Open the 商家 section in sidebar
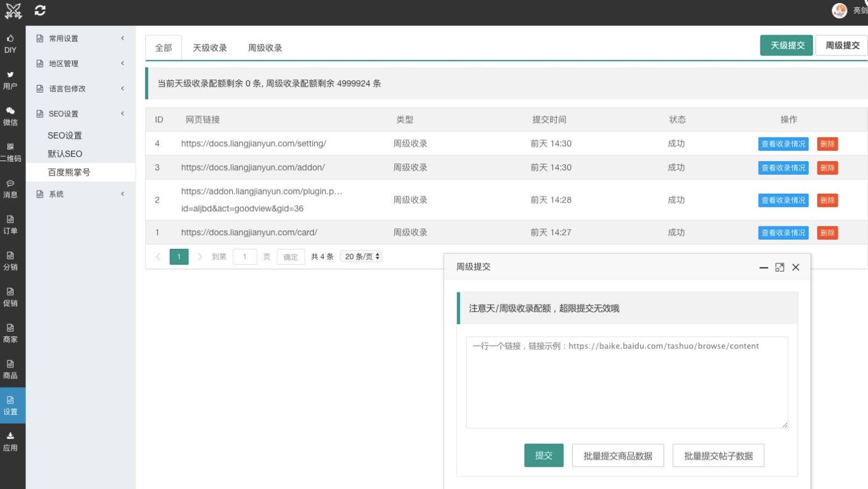The width and height of the screenshot is (868, 489). [10, 333]
